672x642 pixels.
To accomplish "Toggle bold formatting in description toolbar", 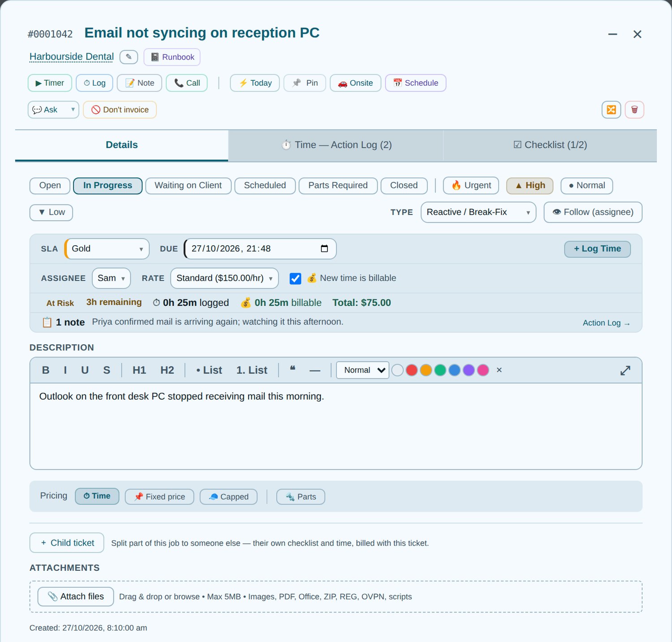I will click(x=46, y=370).
